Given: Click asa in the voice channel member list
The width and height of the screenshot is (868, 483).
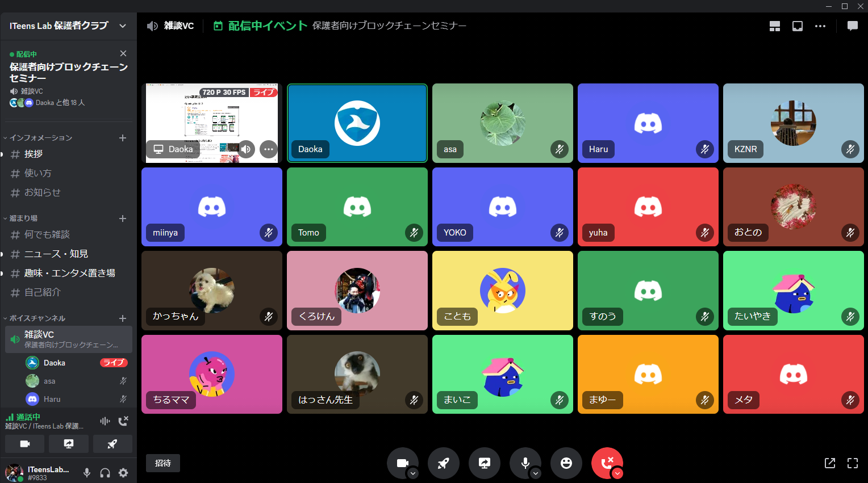Looking at the screenshot, I should click(x=77, y=381).
